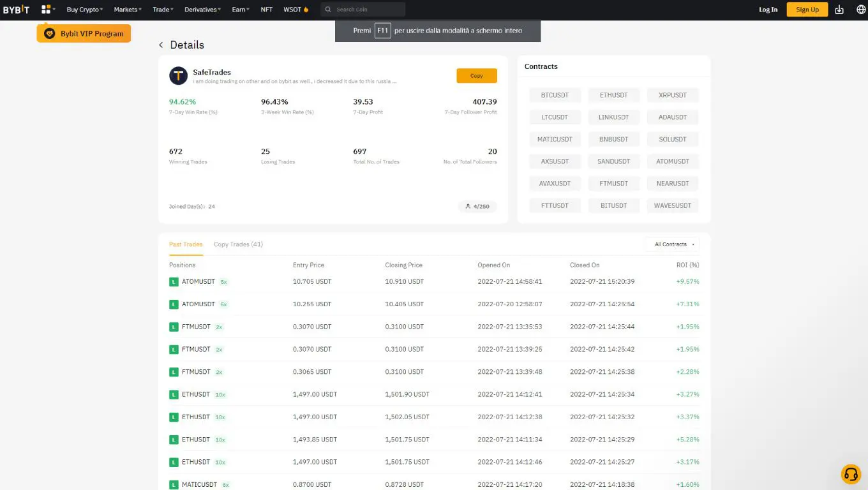Click the 407.39 7-Day Follower Profit value
868x490 pixels.
click(x=484, y=101)
